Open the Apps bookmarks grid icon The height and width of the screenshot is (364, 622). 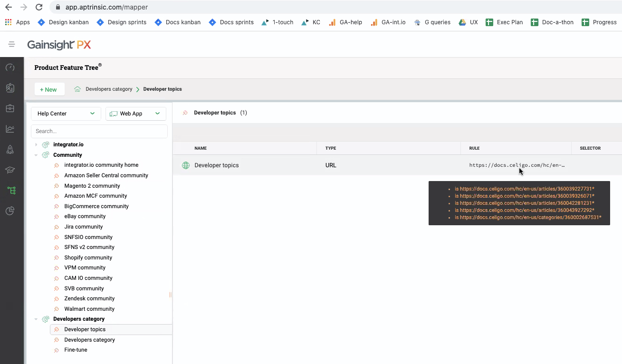coord(8,22)
